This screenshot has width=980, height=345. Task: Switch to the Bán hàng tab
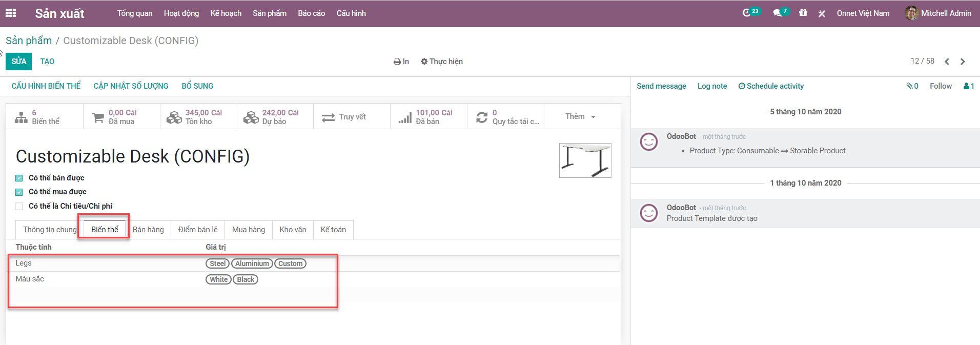[148, 230]
